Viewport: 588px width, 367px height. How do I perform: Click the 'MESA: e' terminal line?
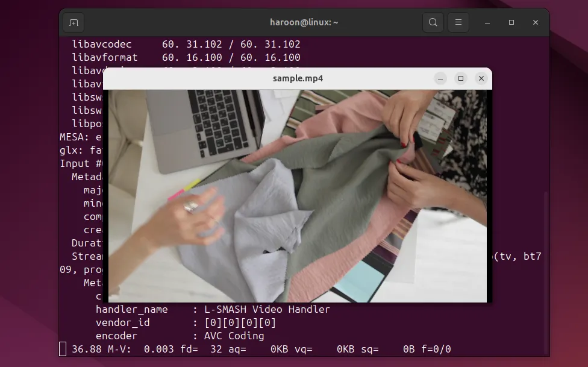81,137
